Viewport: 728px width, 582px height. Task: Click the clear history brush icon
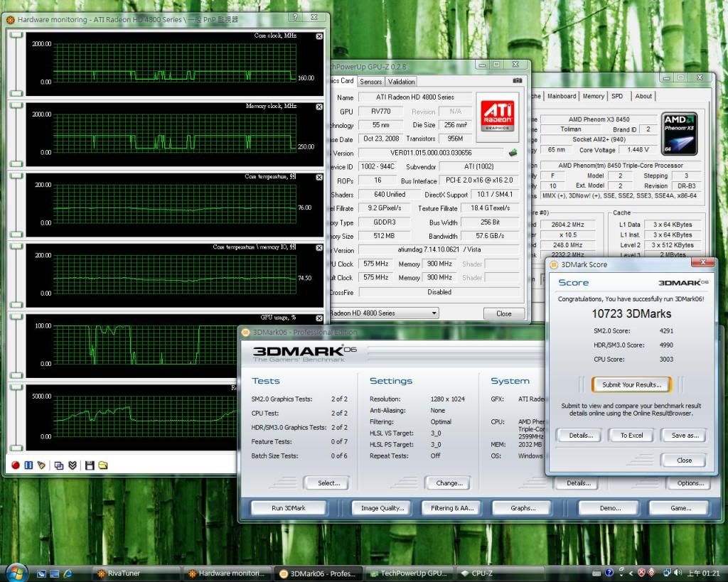point(41,465)
